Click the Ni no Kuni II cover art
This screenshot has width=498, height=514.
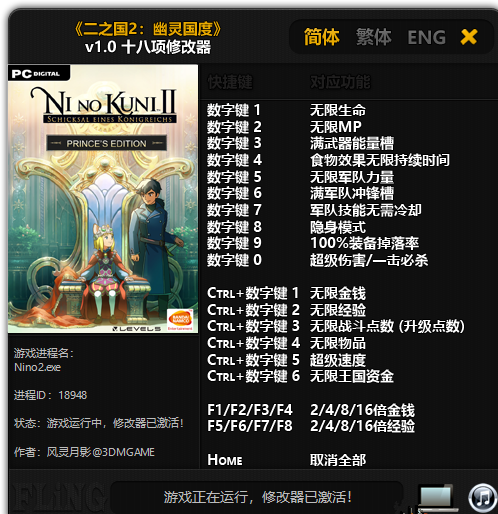point(103,199)
